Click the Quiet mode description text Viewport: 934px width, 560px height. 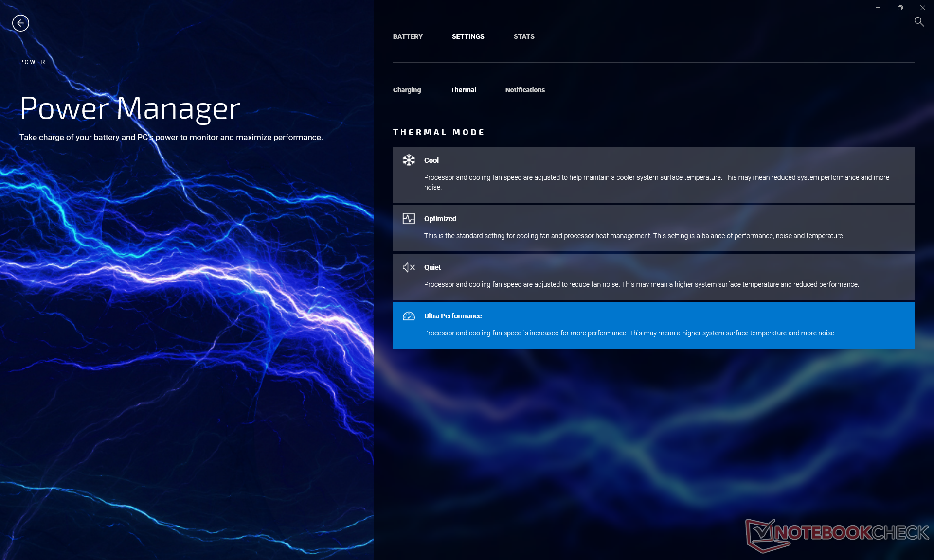pos(641,284)
